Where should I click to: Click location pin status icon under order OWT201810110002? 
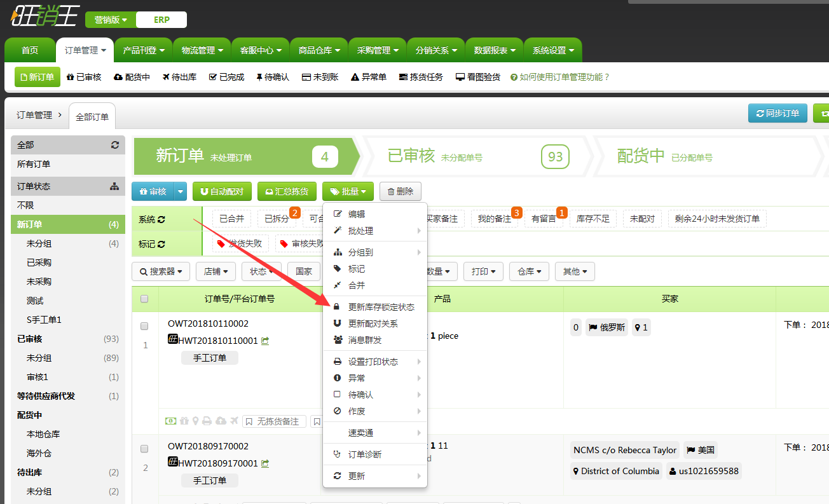(x=196, y=421)
